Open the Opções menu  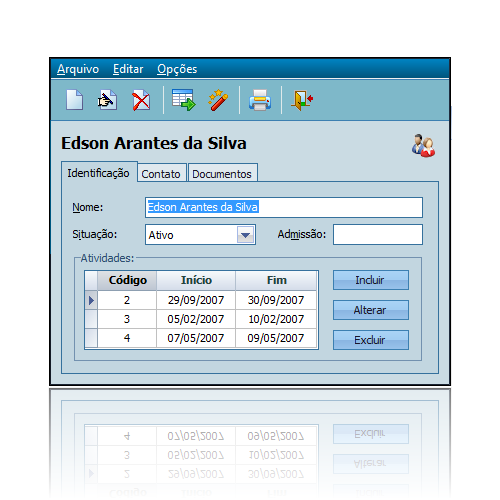click(x=177, y=69)
